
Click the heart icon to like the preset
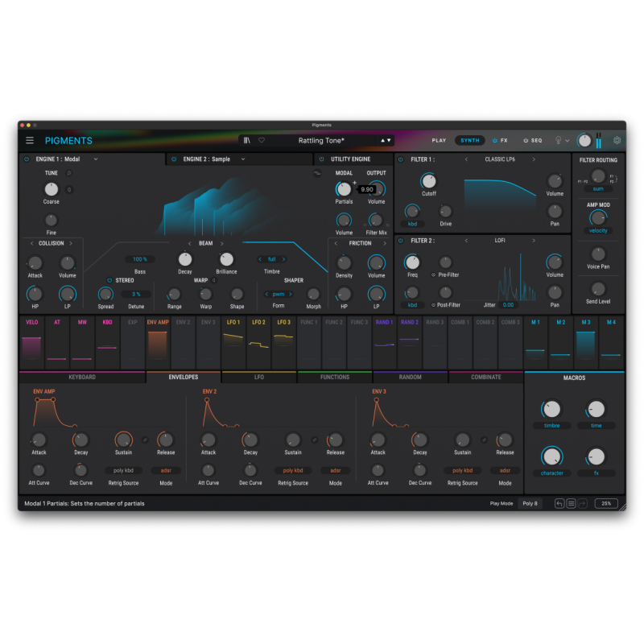coord(262,140)
